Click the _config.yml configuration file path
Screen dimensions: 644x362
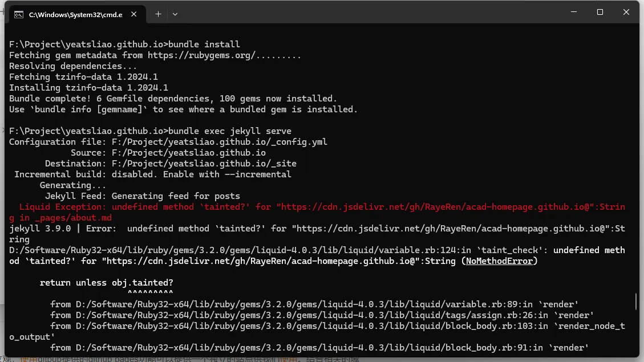pos(220,142)
